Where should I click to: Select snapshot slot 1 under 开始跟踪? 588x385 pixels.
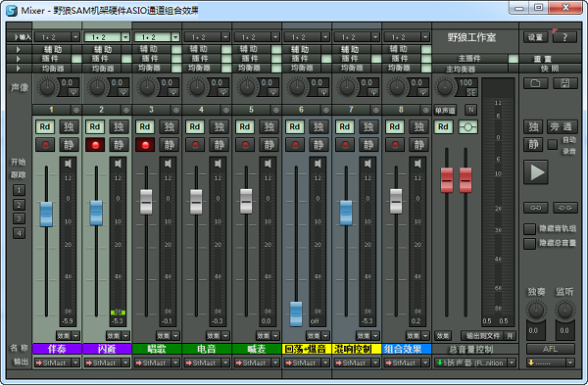(20, 190)
